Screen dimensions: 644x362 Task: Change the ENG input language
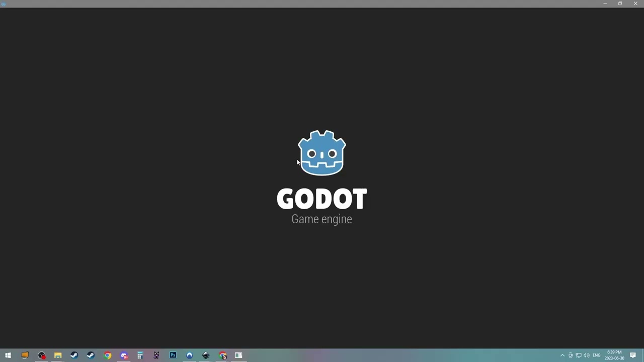(x=596, y=355)
